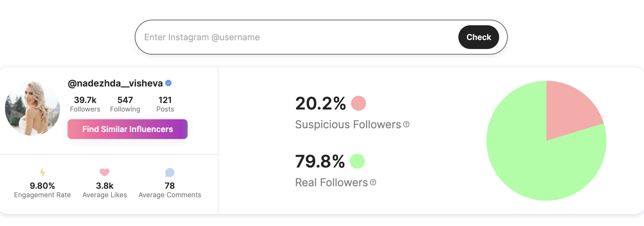The image size is (644, 226).
Task: Open the Suspicious Followers help question icon
Action: point(406,124)
